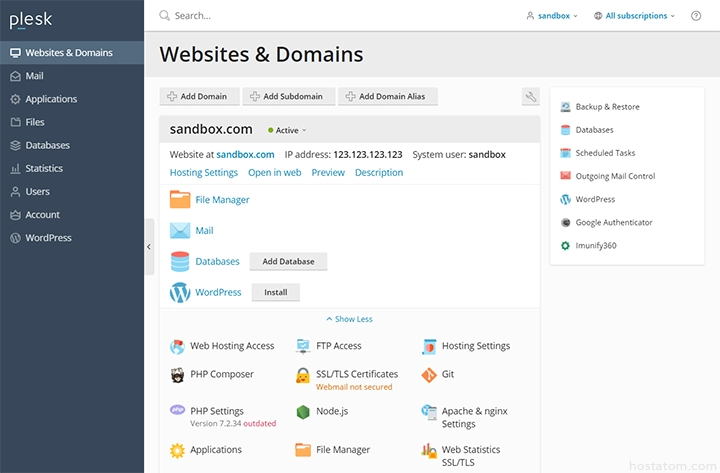
Task: Click the "outdated" PHP version label
Action: tap(259, 423)
